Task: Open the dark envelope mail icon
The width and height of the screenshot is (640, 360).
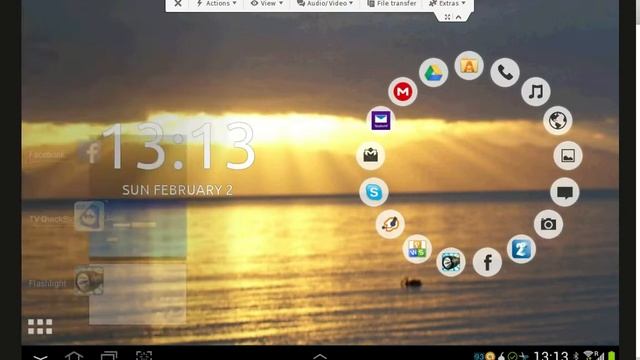Action: [x=371, y=156]
